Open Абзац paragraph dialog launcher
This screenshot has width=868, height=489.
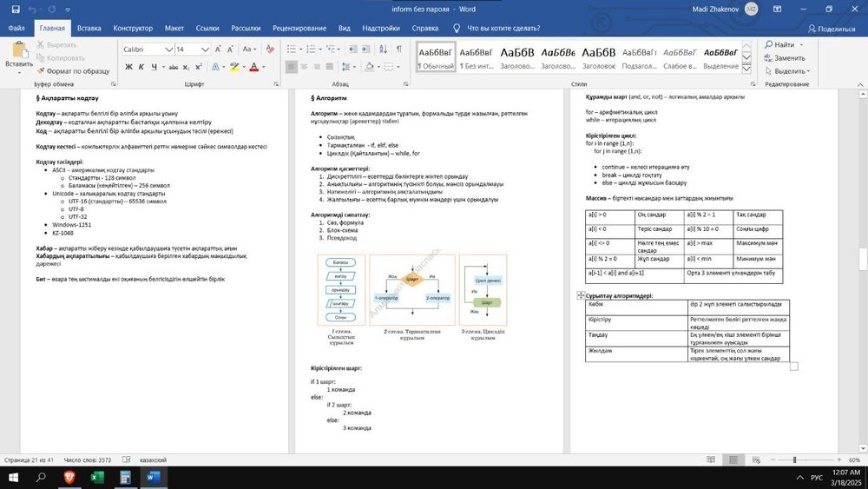[405, 84]
